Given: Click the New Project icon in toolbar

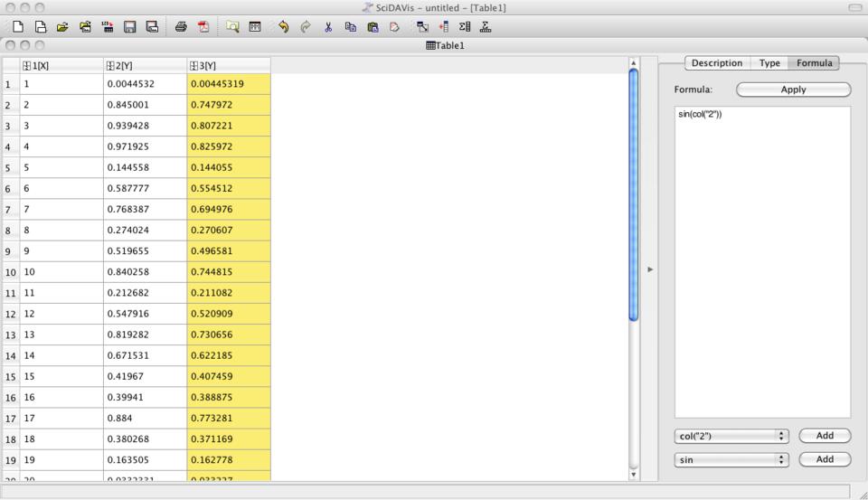Looking at the screenshot, I should pos(18,27).
